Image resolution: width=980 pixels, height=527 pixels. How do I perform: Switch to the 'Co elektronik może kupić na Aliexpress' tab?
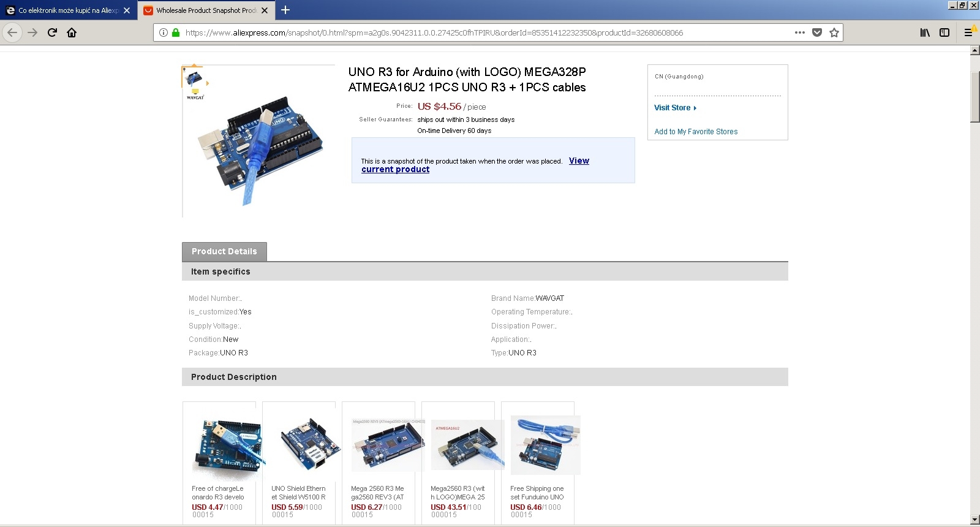(x=68, y=10)
